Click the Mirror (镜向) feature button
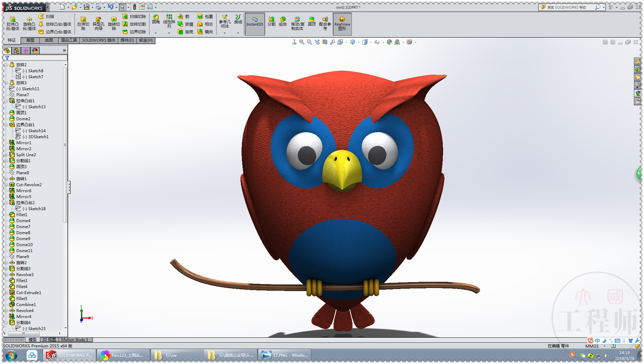Image resolution: width=644 pixels, height=364 pixels. 205,32
